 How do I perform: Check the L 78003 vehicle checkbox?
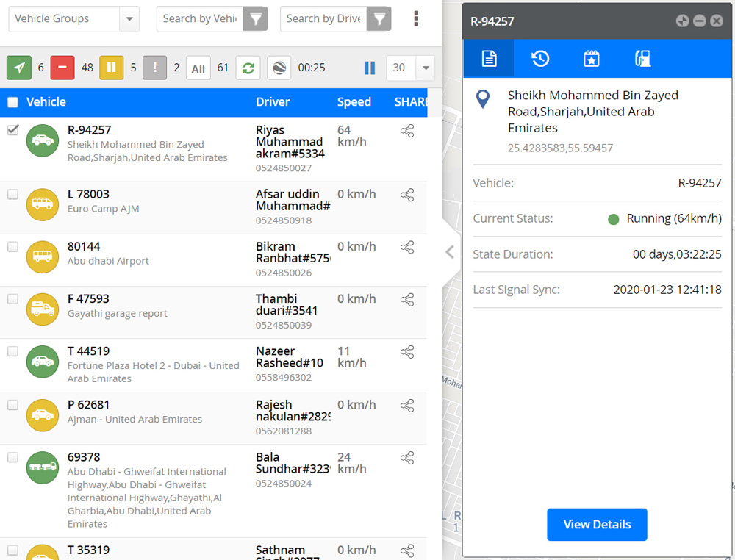click(x=12, y=195)
